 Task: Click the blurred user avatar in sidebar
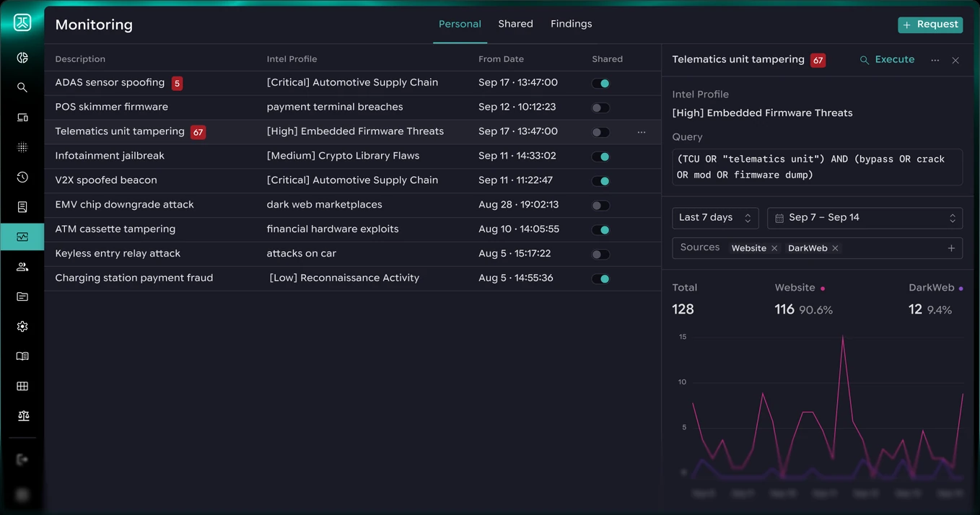pyautogui.click(x=22, y=495)
